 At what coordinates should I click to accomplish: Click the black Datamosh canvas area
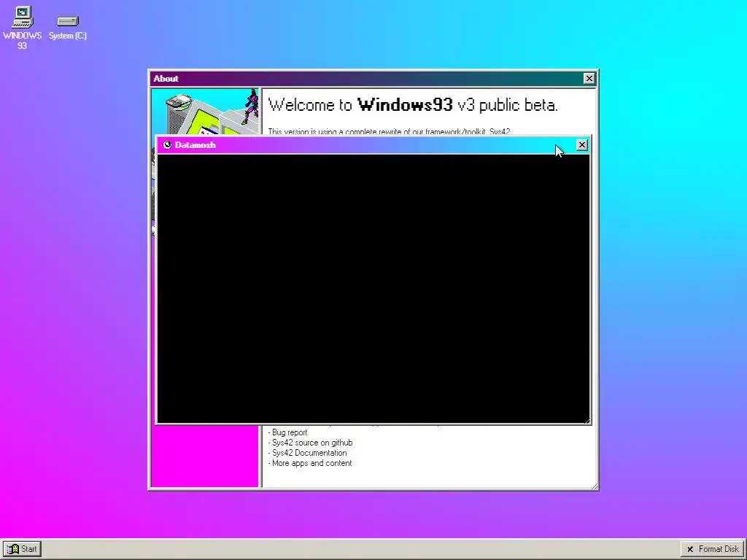[x=373, y=289]
